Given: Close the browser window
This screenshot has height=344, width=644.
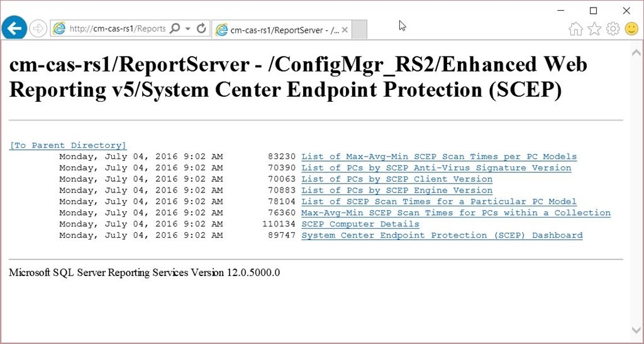Looking at the screenshot, I should (626, 11).
